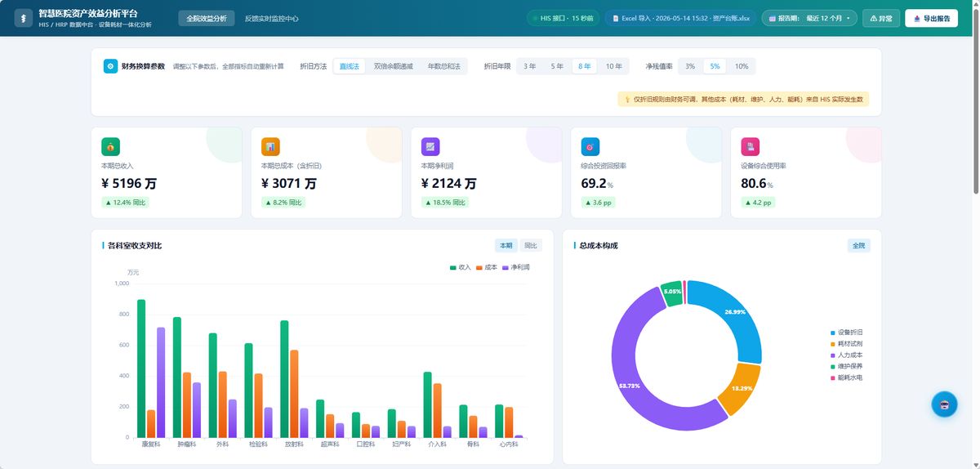Click the 放射科 orange cost bar
Screen dimensions: 980x469
[x=294, y=394]
